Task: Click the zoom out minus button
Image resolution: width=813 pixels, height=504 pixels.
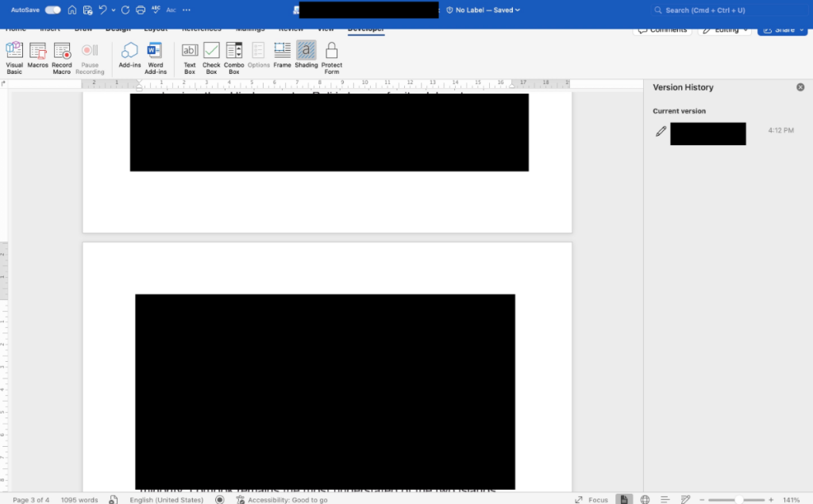Action: pyautogui.click(x=702, y=500)
